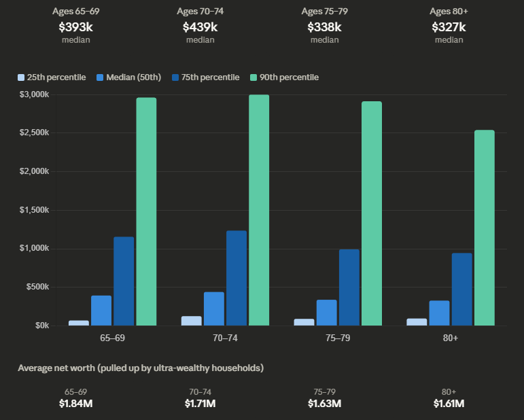Click the green 90th percentile legend swatch
This screenshot has width=524, height=420.
point(255,77)
